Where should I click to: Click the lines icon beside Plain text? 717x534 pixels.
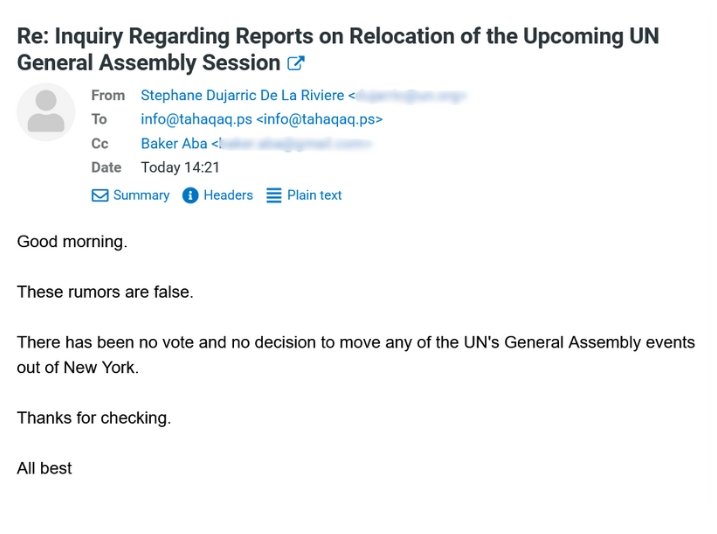(x=274, y=195)
